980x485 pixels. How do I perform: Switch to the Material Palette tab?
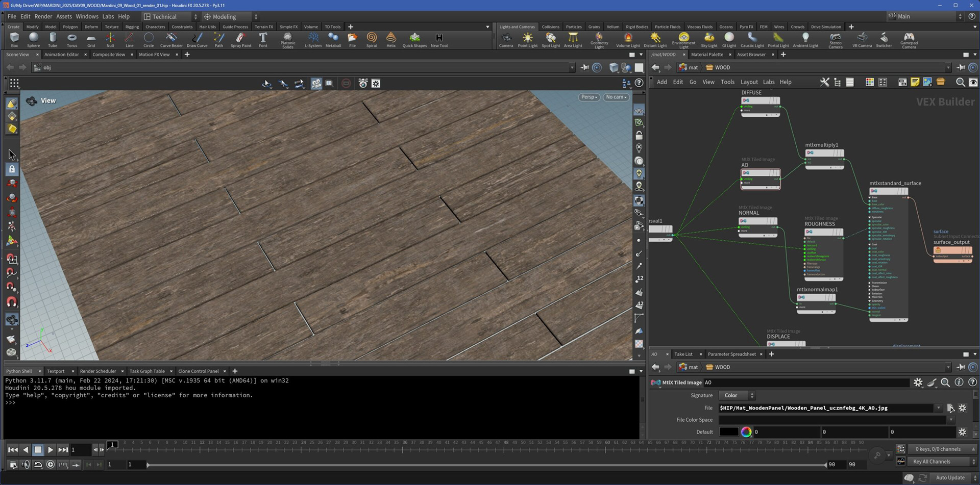(707, 55)
